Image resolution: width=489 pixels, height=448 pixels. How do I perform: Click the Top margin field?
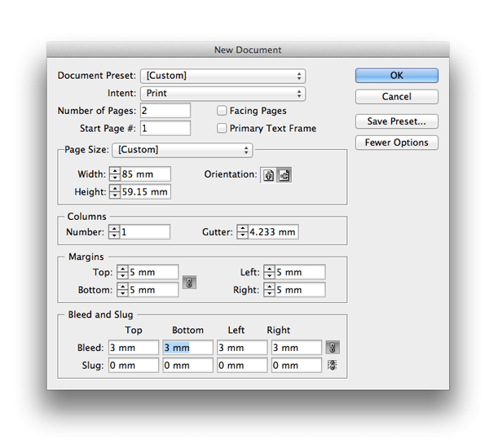coord(153,272)
